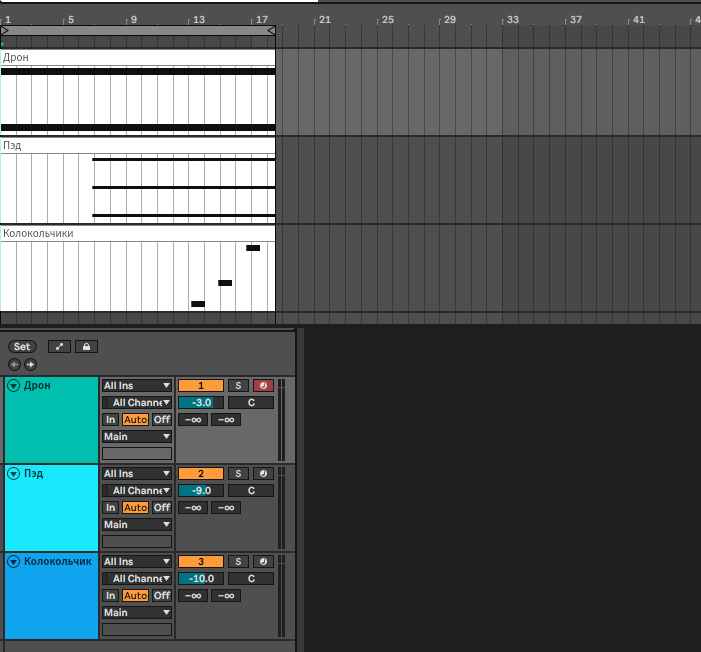
Task: Set Дрон monitoring to Auto
Action: pyautogui.click(x=135, y=419)
